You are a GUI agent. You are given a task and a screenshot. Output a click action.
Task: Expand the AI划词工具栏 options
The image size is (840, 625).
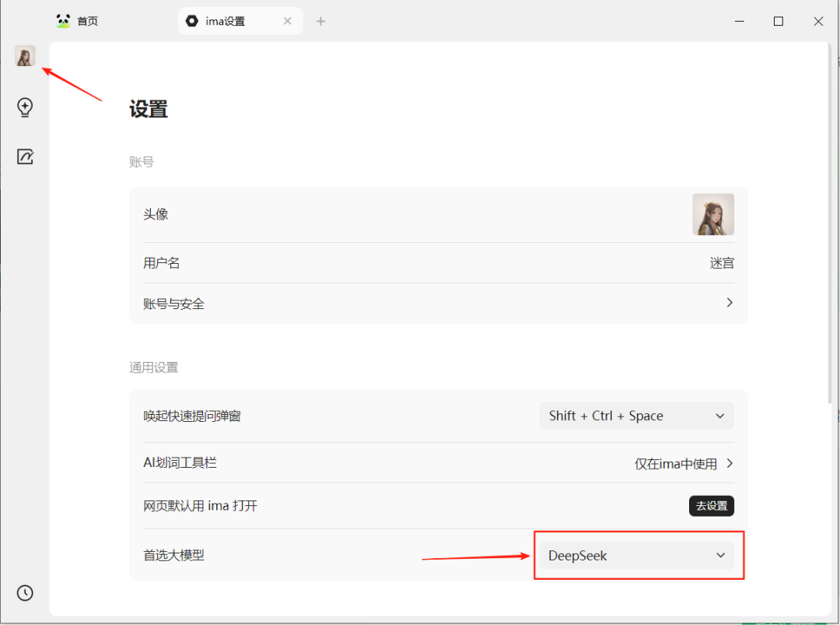point(729,462)
